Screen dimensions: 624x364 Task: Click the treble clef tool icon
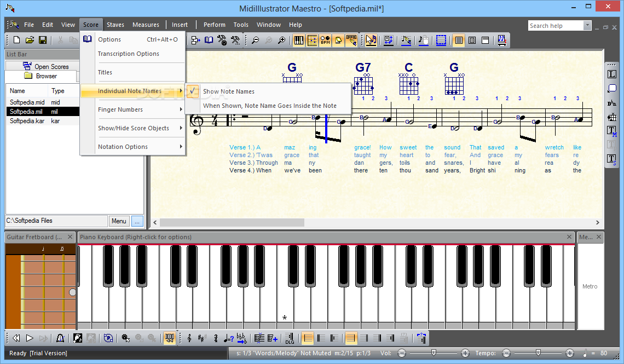[x=189, y=338]
